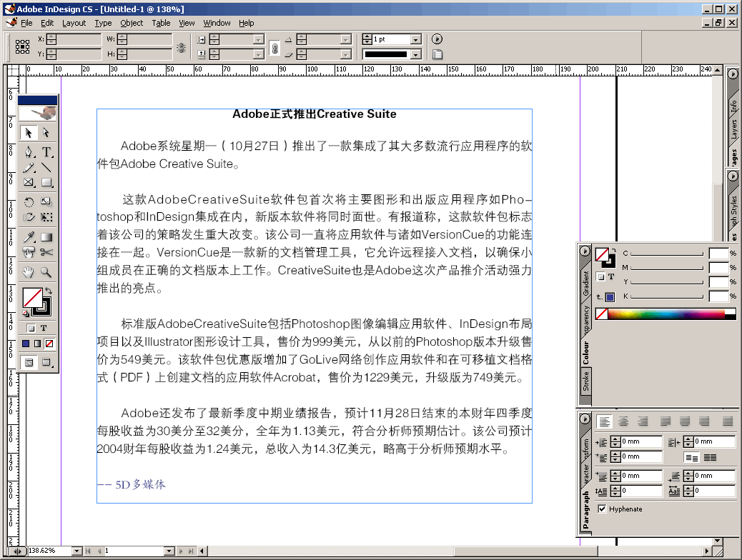The height and width of the screenshot is (560, 742).
Task: Select the Rectangle shape tool
Action: click(x=46, y=183)
